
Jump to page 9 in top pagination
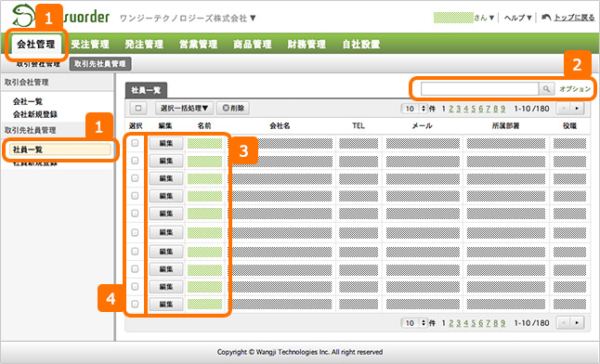click(502, 109)
